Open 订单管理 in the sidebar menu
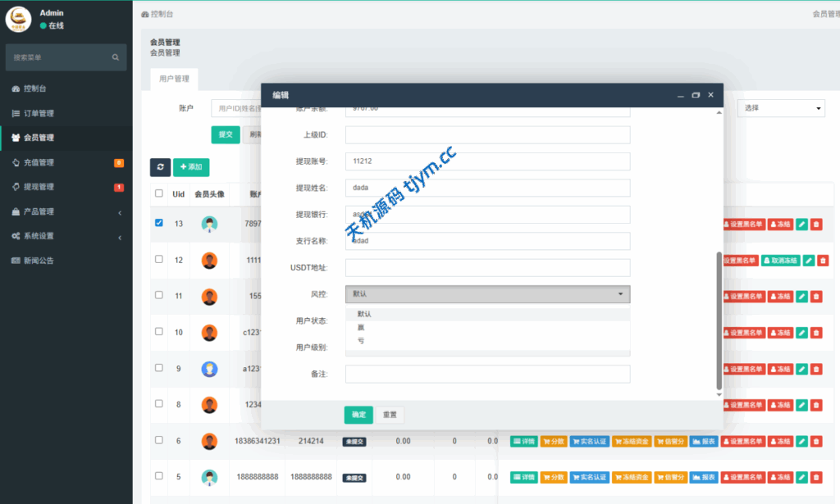Image resolution: width=840 pixels, height=504 pixels. (x=39, y=113)
